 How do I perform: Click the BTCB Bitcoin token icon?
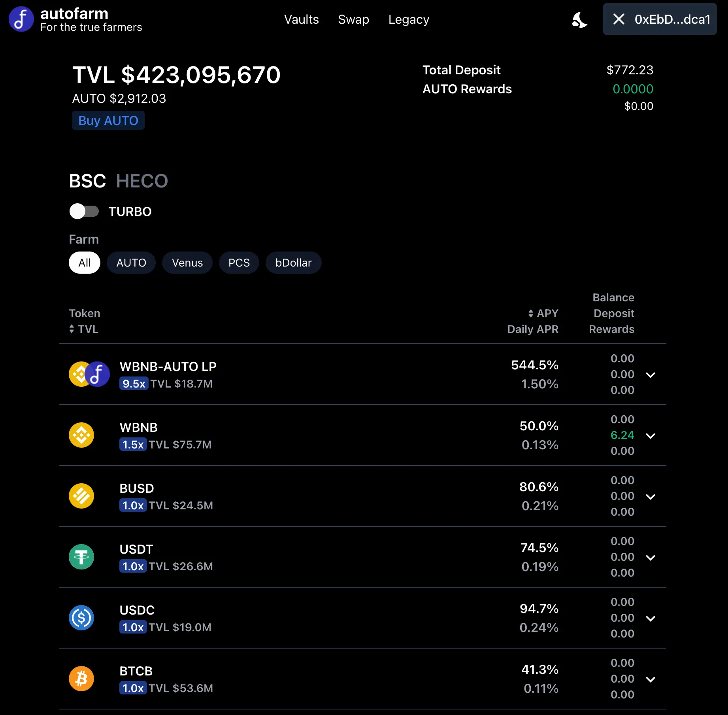81,679
